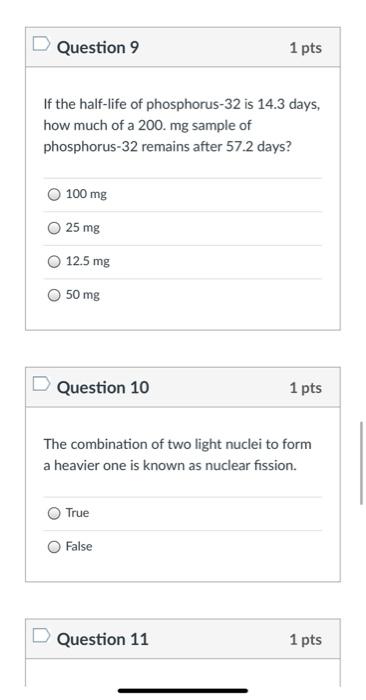Click the page scrollbar thumb
The height and width of the screenshot is (700, 366).
point(361,463)
